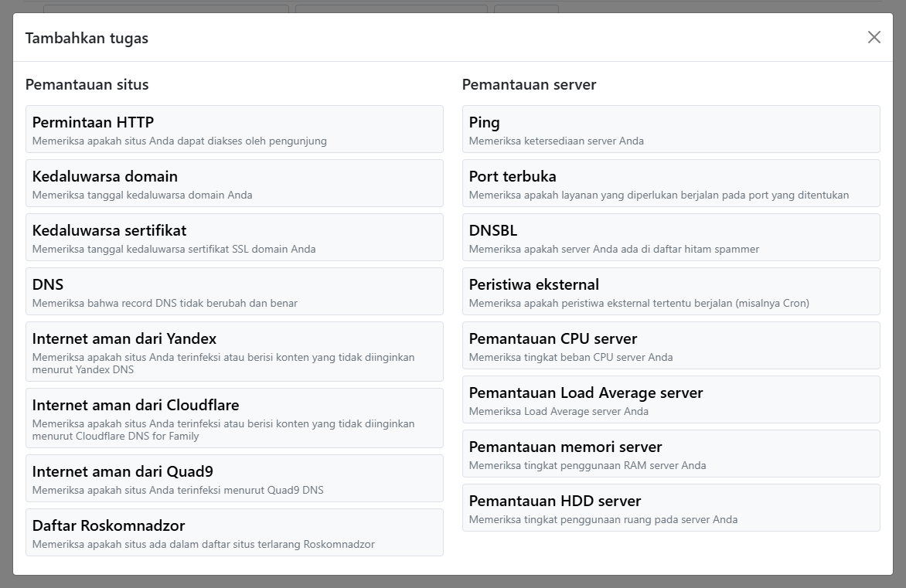Add Pemantauan HDD server task
Image resolution: width=906 pixels, height=588 pixels.
coord(671,508)
